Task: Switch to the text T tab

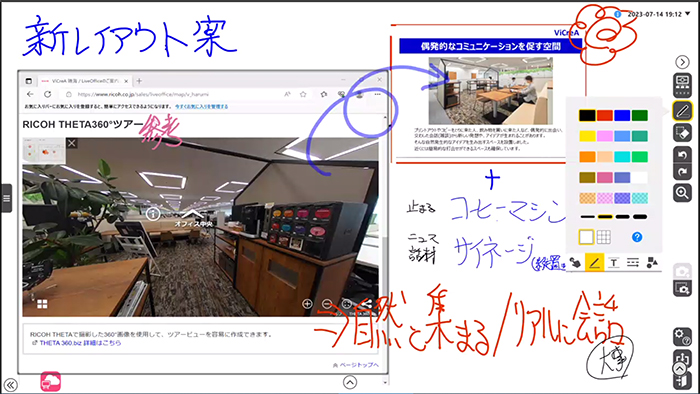Action: click(x=613, y=263)
